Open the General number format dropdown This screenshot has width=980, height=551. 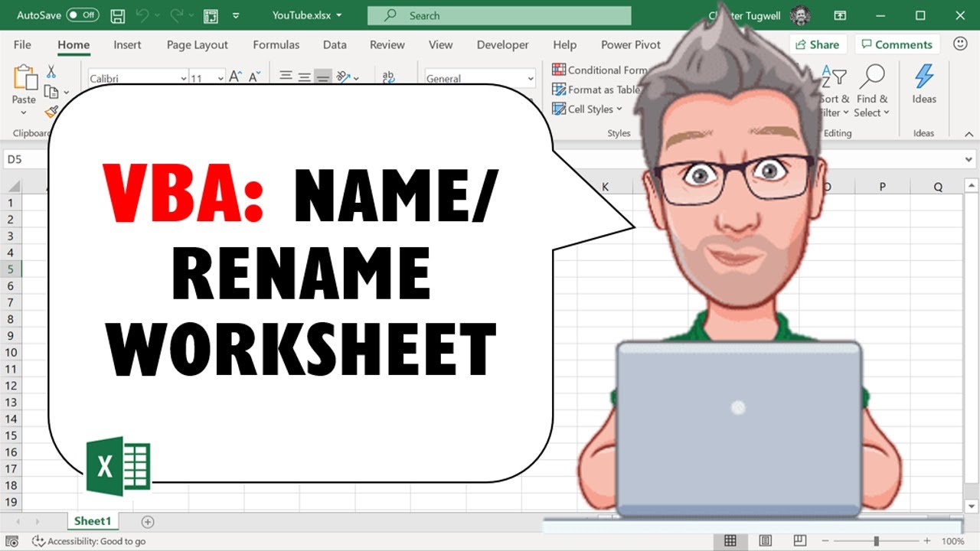point(531,78)
